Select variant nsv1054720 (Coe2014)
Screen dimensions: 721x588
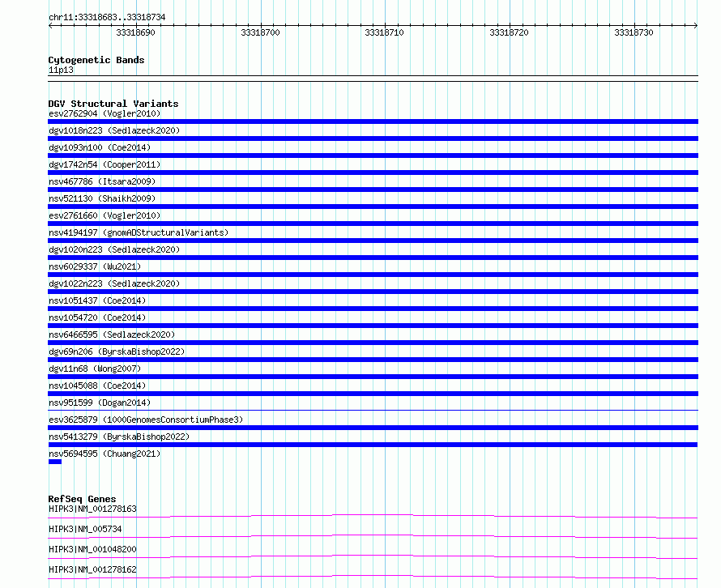[97, 317]
